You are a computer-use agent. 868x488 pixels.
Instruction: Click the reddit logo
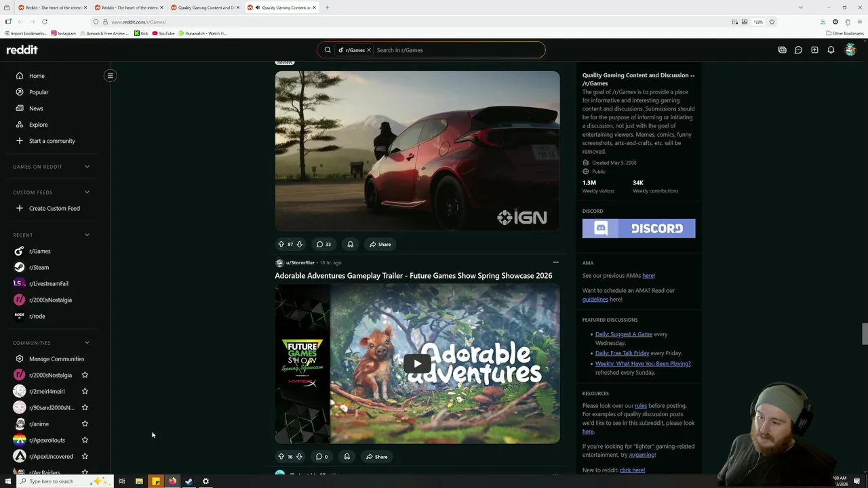pyautogui.click(x=22, y=49)
